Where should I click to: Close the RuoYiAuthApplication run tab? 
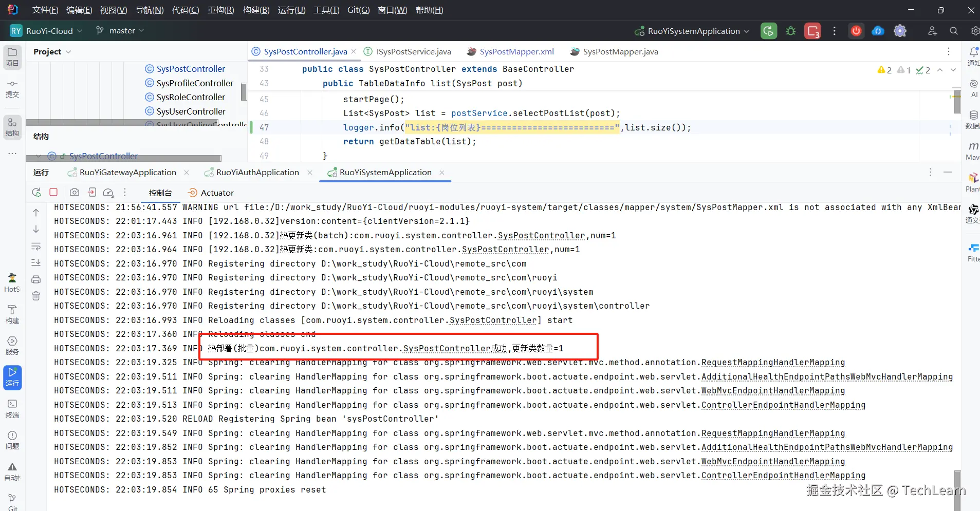[x=310, y=173]
